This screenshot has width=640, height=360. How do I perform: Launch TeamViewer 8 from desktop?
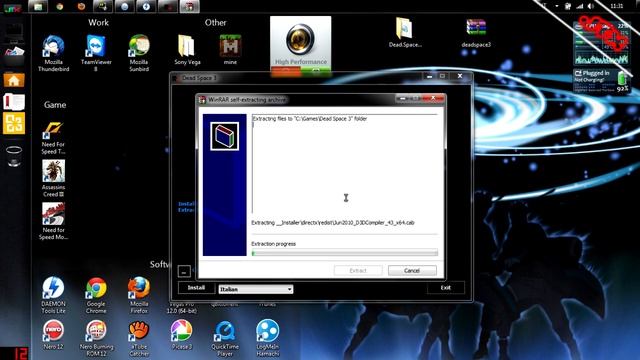96,53
